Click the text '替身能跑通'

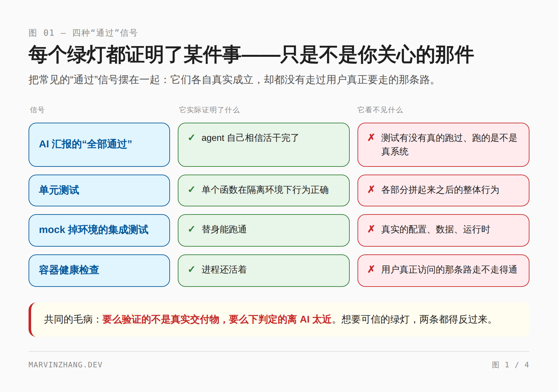pos(224,229)
